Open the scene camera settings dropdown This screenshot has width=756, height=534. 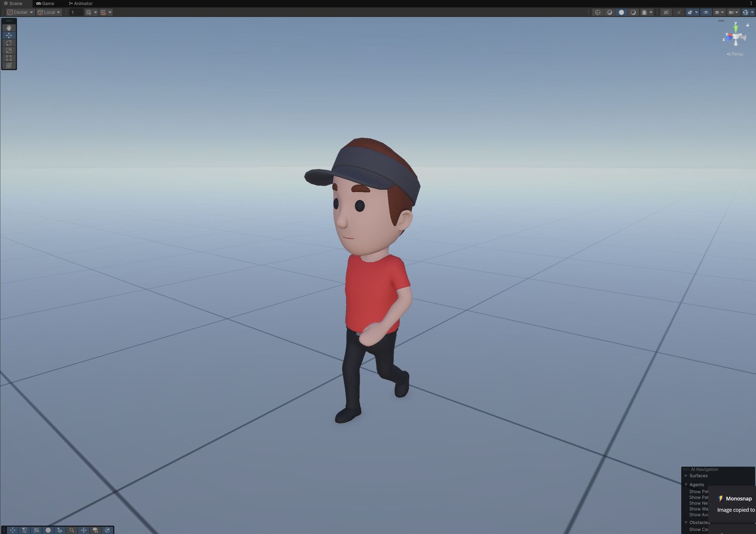point(733,12)
